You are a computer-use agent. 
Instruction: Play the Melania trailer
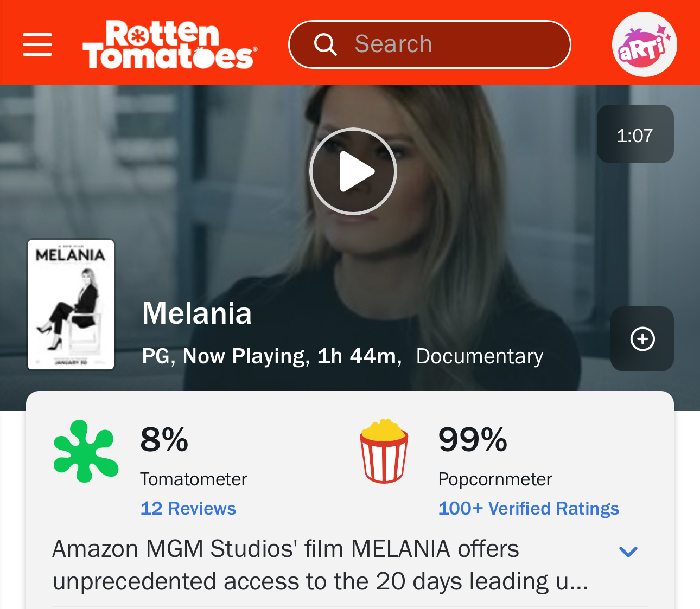coord(353,171)
